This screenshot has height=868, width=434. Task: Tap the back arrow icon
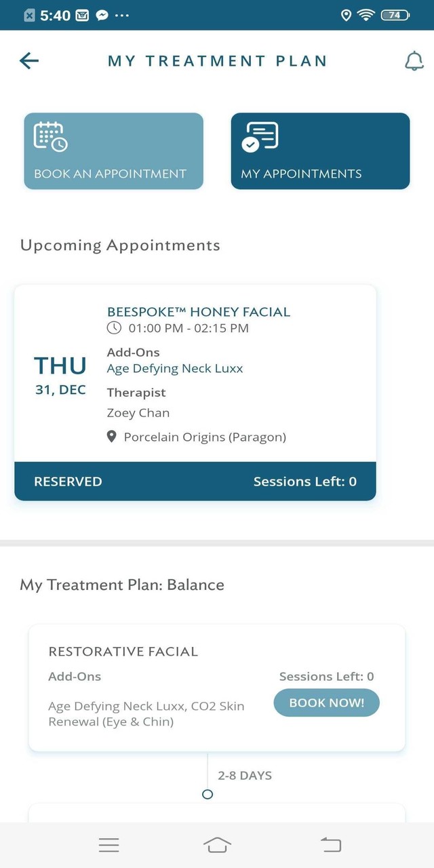[29, 61]
